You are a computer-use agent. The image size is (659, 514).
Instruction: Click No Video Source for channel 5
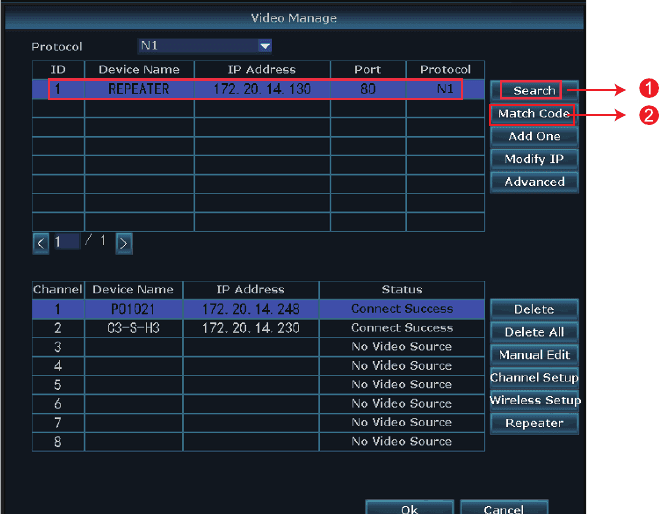pos(402,385)
